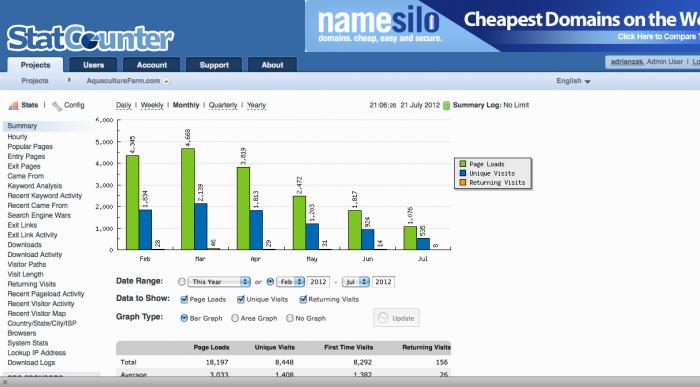
Task: Click the green Summary Log indicator
Action: [x=446, y=105]
